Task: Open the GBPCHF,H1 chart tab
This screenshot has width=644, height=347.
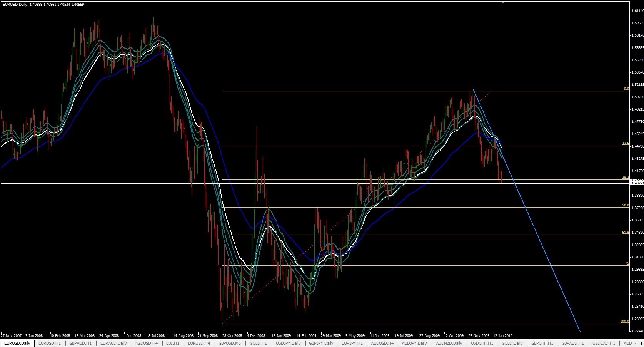Action: coord(542,343)
